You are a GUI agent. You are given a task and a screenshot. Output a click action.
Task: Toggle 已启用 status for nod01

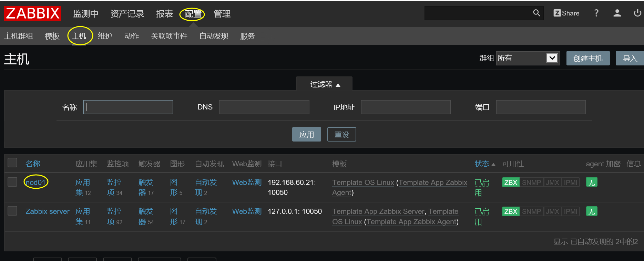(482, 188)
